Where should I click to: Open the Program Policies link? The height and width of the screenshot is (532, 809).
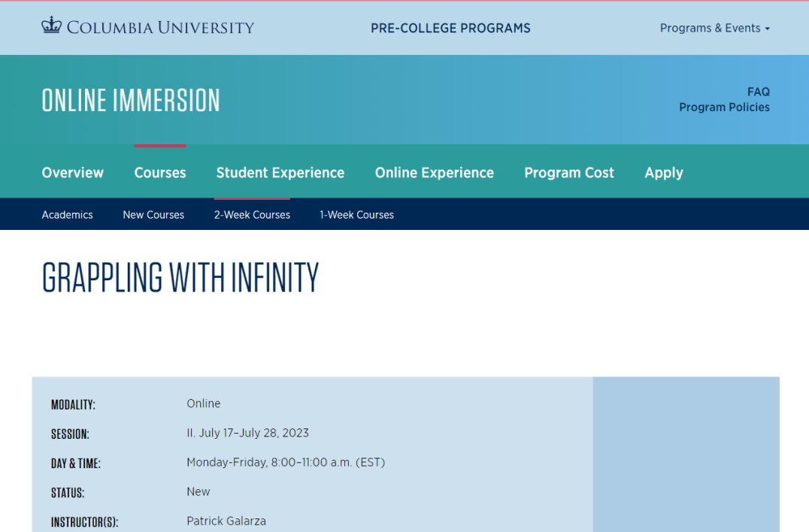[724, 107]
